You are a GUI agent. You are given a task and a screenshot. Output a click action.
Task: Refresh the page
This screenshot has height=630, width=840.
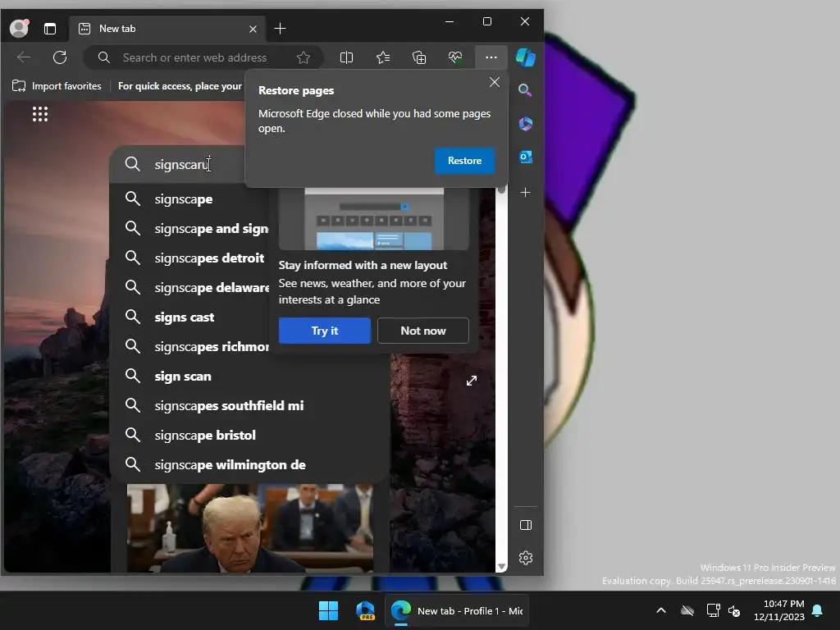59,57
